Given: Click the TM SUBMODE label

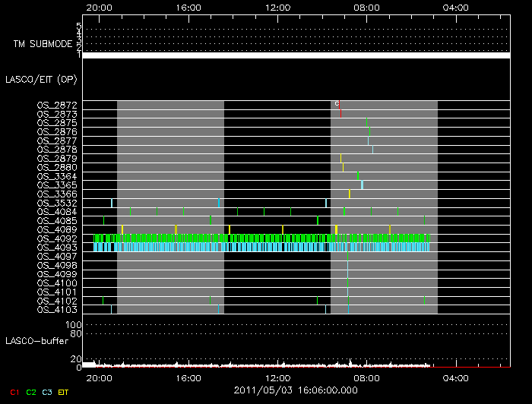Looking at the screenshot, I should point(42,44).
